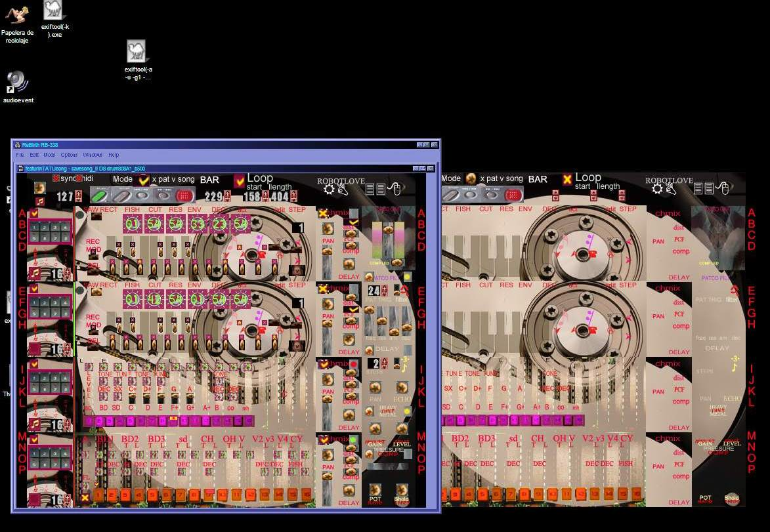This screenshot has width=770, height=532.
Task: Click the red record button in the right-hand panel
Action: pos(512,195)
